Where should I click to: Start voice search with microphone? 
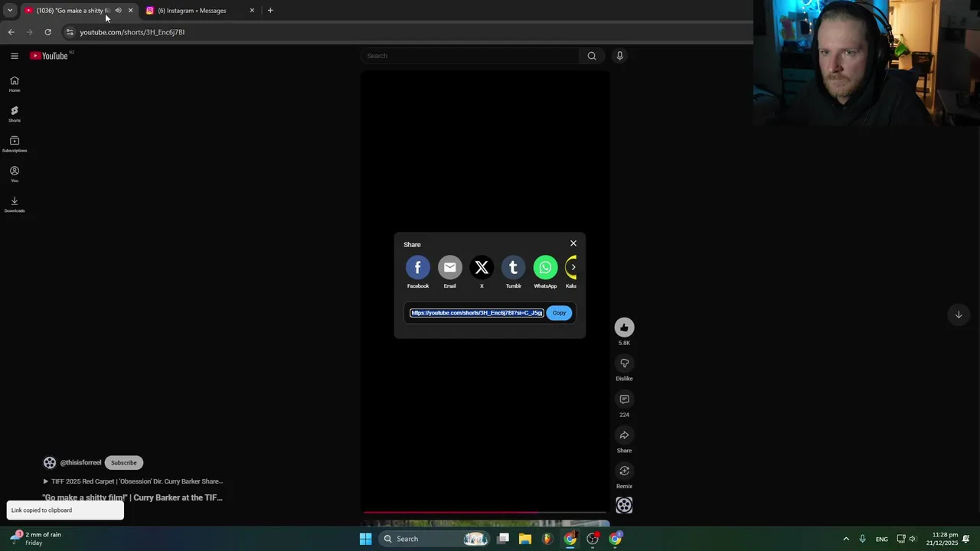click(619, 56)
